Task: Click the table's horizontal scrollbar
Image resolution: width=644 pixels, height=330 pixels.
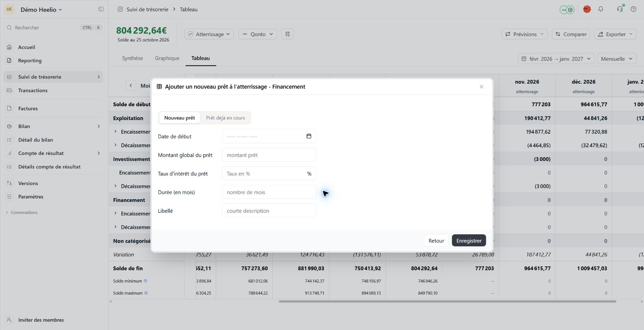Action: click(447, 301)
